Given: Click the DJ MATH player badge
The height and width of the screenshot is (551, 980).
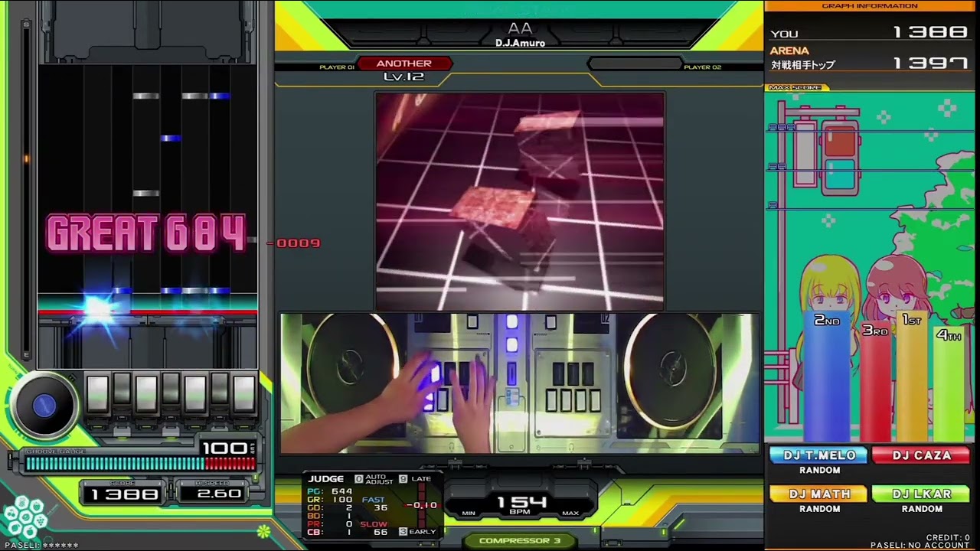Looking at the screenshot, I should 819,494.
